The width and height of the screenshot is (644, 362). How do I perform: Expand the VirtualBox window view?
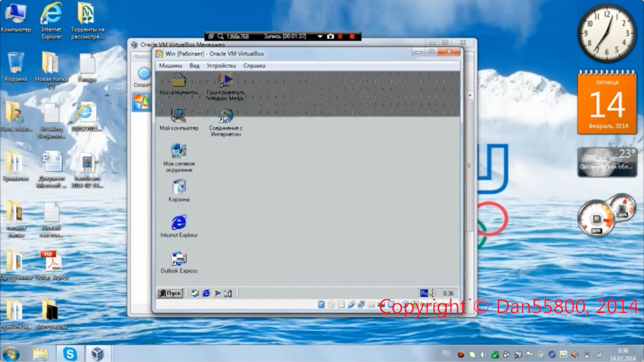click(x=431, y=53)
